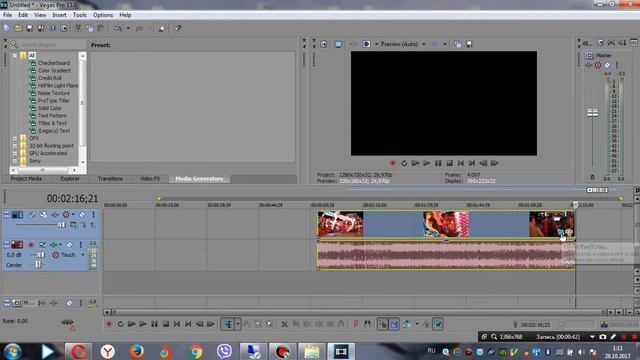Open the File menu
Viewport: 640px width, 360px height.
coord(7,15)
